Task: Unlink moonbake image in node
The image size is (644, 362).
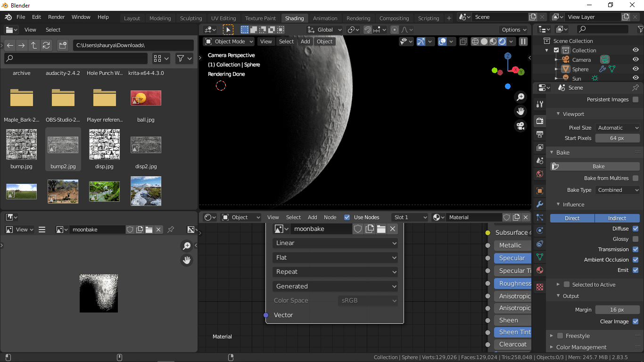Action: 393,229
